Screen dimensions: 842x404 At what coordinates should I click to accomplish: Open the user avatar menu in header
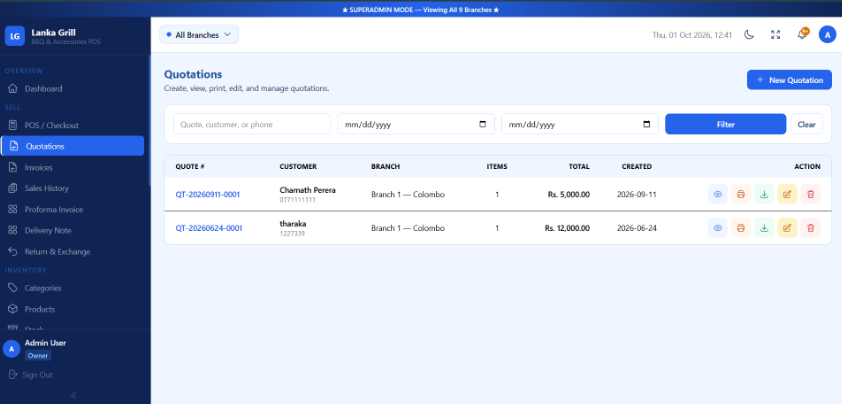[x=828, y=35]
